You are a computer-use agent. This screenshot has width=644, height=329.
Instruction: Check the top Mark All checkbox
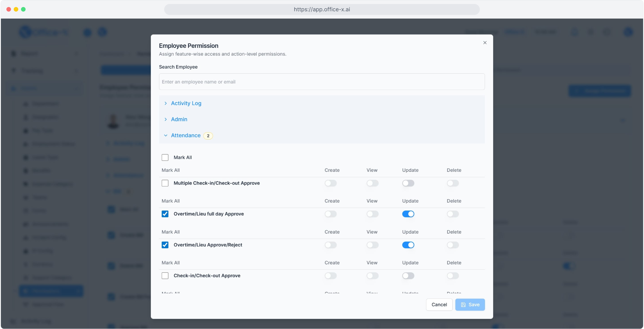tap(165, 157)
